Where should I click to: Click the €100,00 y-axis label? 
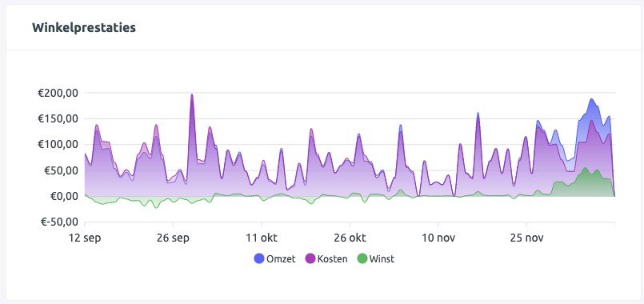click(58, 145)
